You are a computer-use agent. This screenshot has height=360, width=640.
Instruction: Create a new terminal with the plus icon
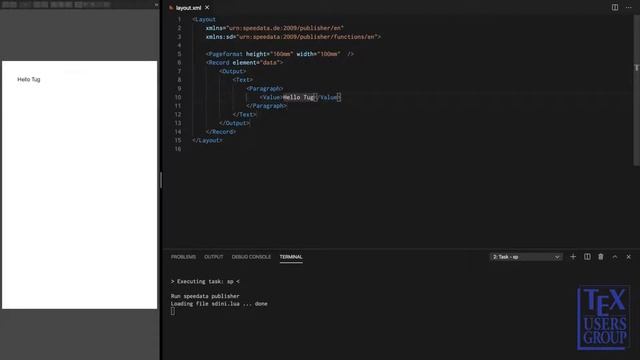click(x=573, y=257)
